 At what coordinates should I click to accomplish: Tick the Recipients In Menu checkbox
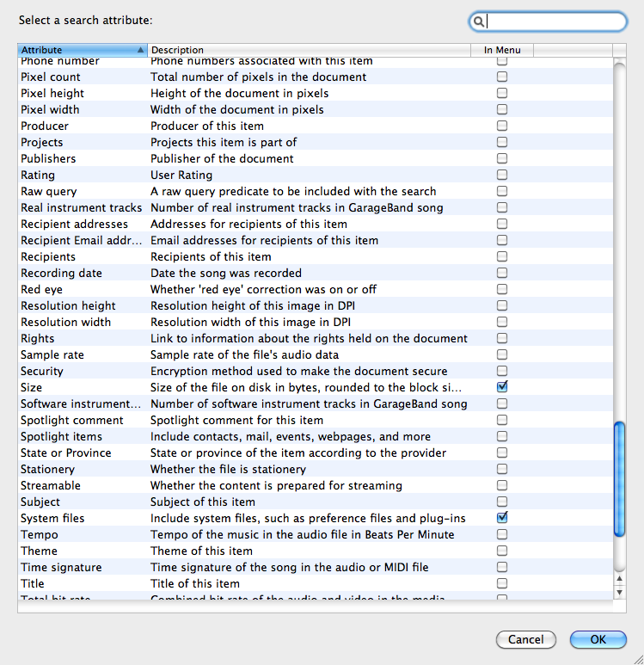tap(502, 256)
